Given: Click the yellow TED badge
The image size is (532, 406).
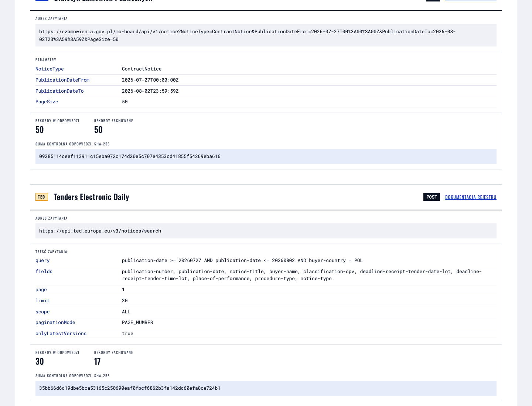Looking at the screenshot, I should tap(42, 197).
